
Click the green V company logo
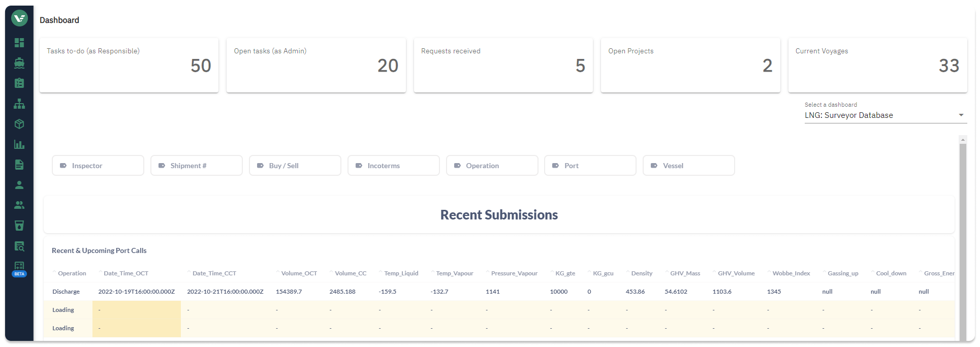[x=19, y=19]
